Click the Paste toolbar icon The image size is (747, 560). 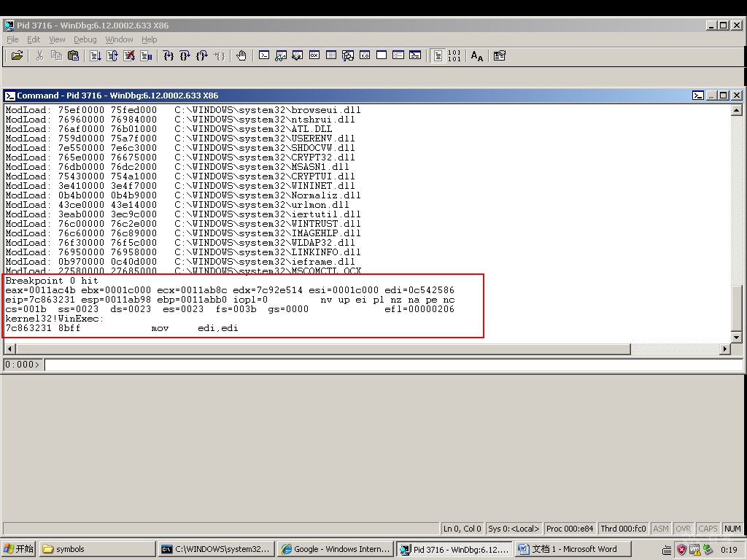click(x=74, y=55)
